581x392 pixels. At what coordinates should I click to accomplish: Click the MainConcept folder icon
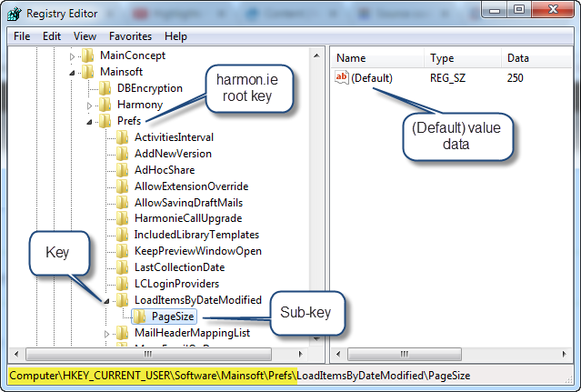point(88,55)
